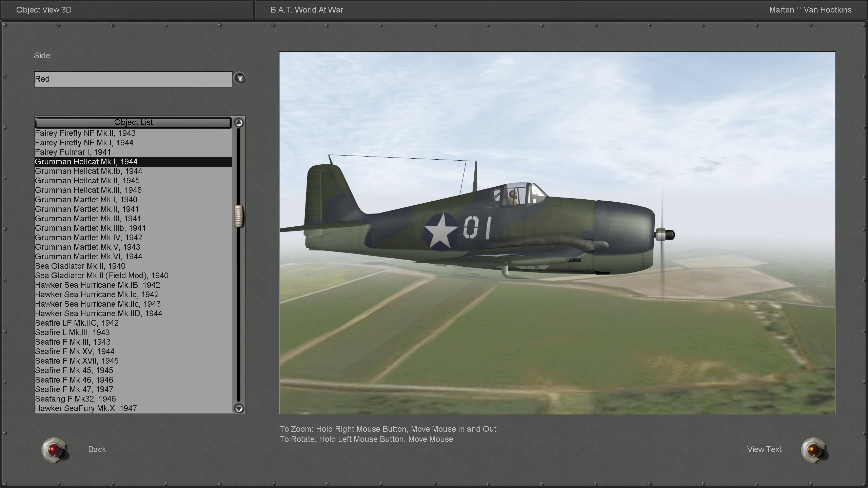Image resolution: width=868 pixels, height=488 pixels.
Task: Open the Side dropdown arrow
Action: point(240,79)
